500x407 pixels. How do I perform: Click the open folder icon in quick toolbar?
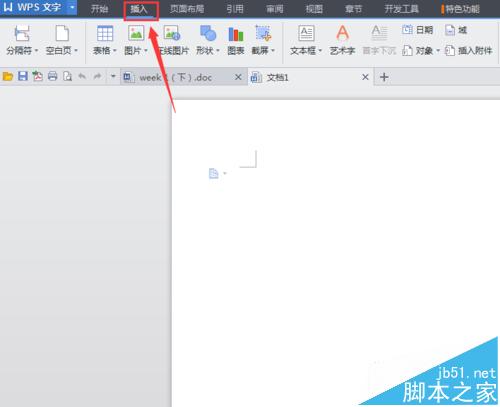point(8,77)
